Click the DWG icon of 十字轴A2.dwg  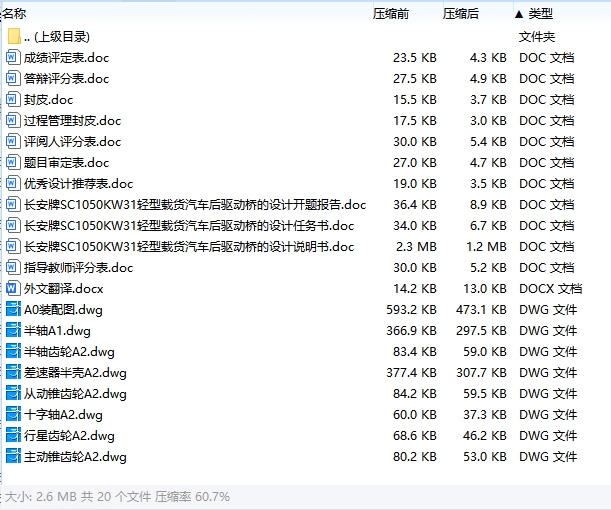pyautogui.click(x=13, y=415)
